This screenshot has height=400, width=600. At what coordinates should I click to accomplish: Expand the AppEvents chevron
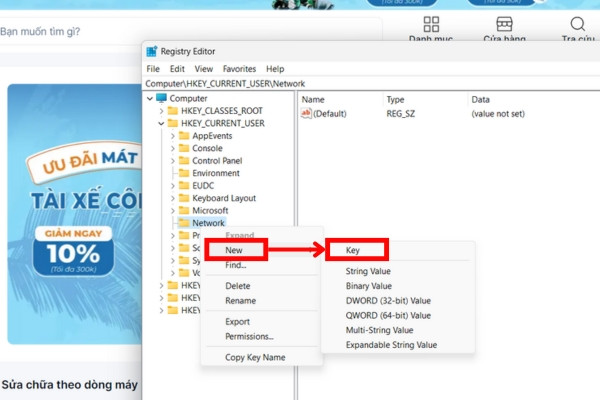click(173, 136)
